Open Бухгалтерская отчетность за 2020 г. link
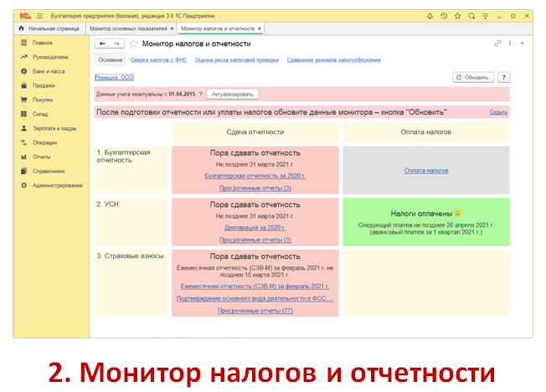This screenshot has width=546, height=392. 255,176
